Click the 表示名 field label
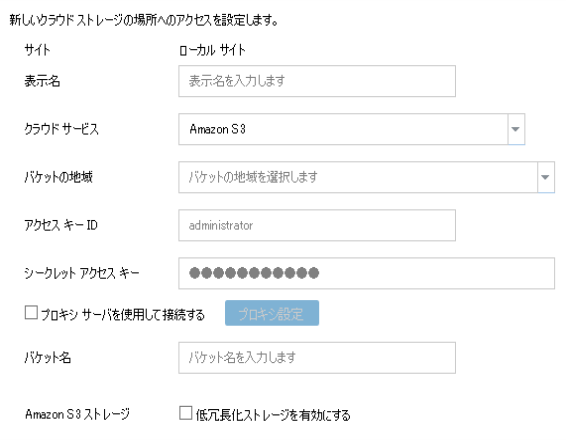 tap(42, 81)
